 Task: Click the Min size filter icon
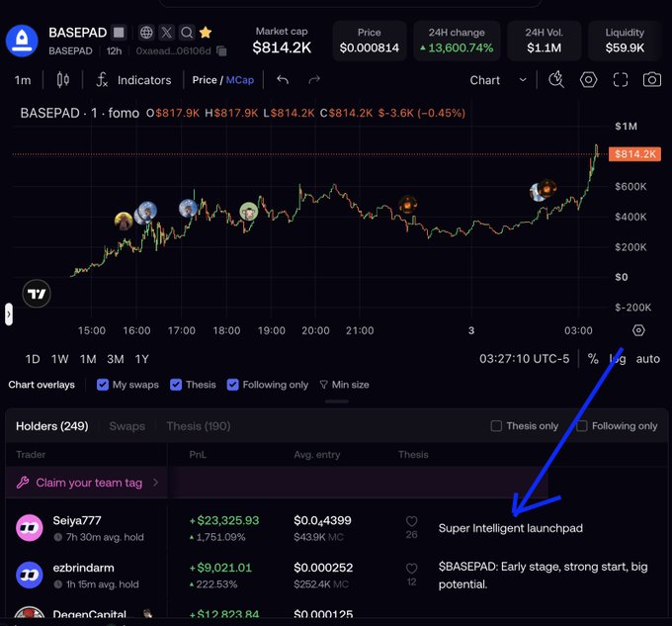[x=324, y=385]
